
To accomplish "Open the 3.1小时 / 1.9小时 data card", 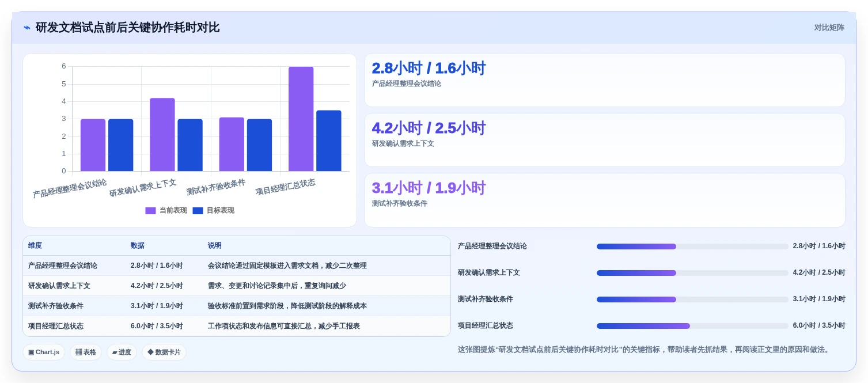I will [604, 200].
